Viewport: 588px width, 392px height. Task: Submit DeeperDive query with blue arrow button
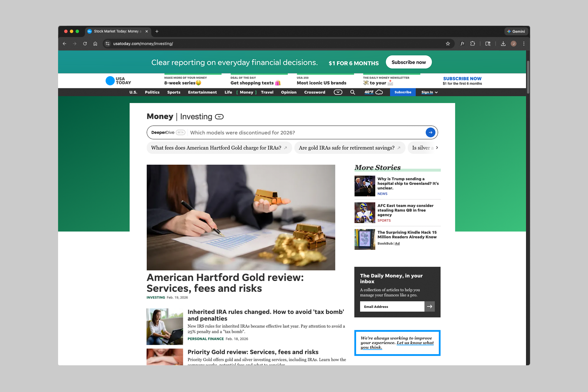(x=430, y=133)
